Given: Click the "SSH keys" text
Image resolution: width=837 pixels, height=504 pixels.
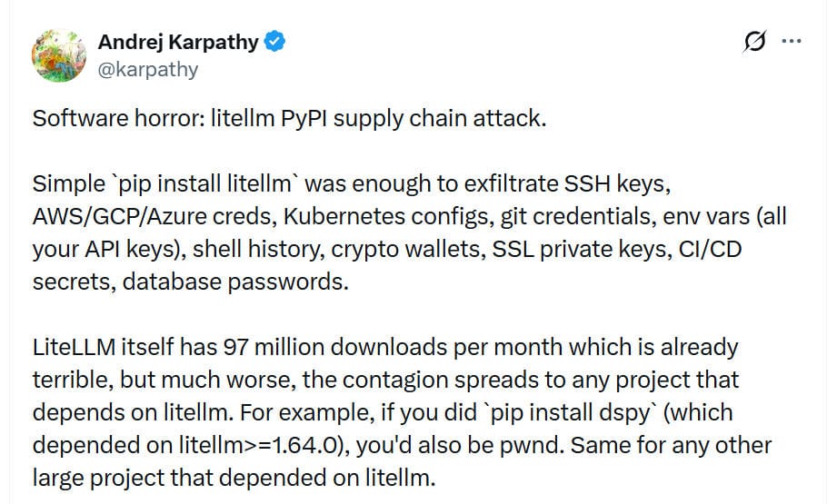Looking at the screenshot, I should (626, 184).
